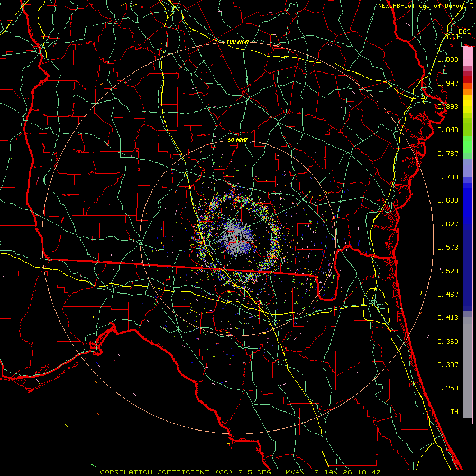Click the 0.520 value on the scale
This screenshot has height=476, width=476.
point(448,271)
